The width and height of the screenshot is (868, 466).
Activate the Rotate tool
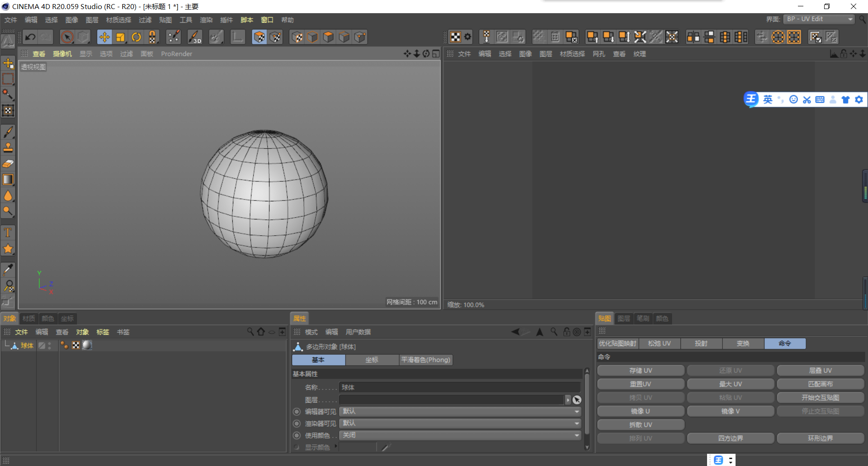point(136,37)
